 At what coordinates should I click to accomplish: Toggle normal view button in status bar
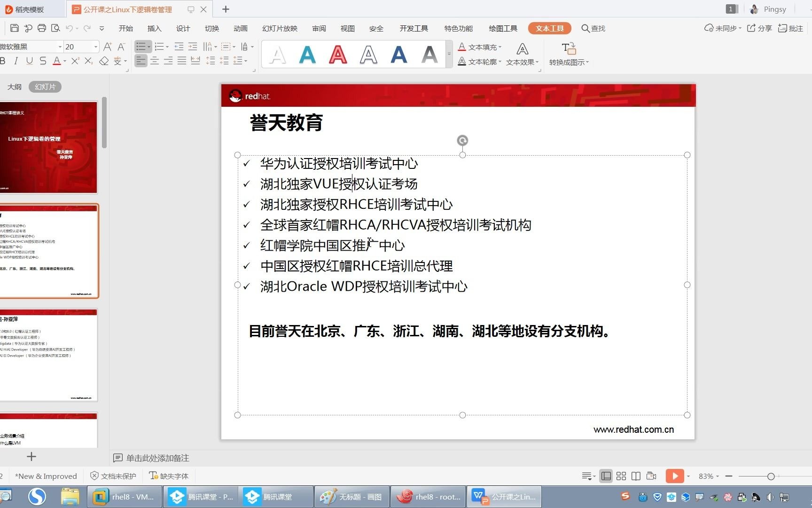coord(606,476)
